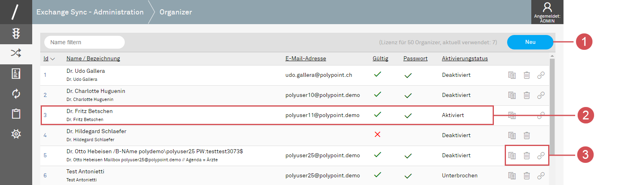
Task: Click valid checkmark for Dr. Udo Gallera
Action: click(378, 74)
